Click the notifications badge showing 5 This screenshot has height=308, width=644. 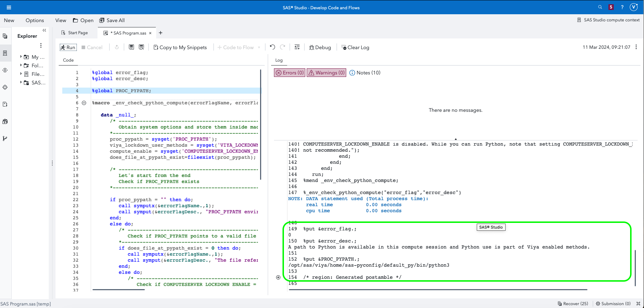tap(611, 7)
